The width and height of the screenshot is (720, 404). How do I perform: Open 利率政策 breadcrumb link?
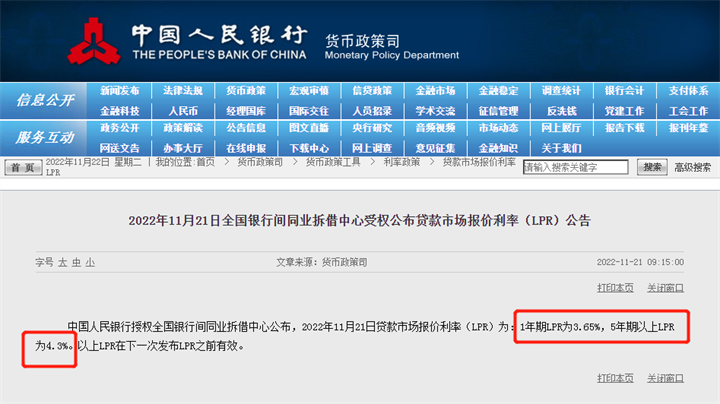tap(401, 161)
